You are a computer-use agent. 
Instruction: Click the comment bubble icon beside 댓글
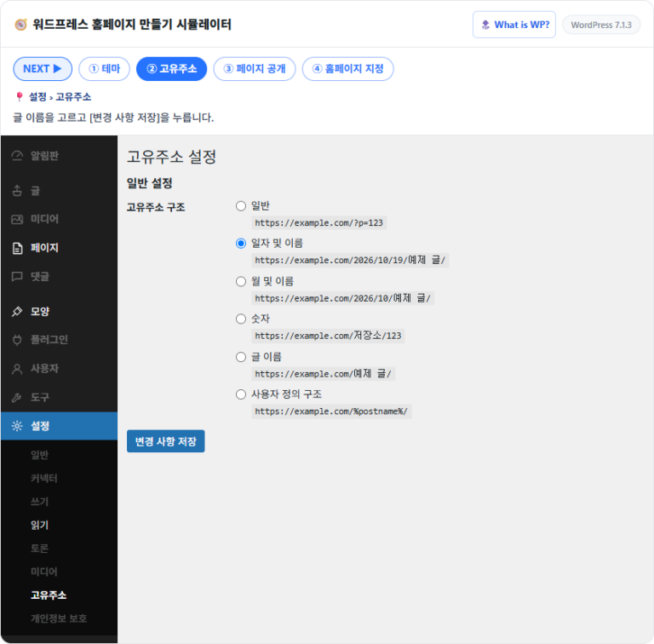[17, 277]
